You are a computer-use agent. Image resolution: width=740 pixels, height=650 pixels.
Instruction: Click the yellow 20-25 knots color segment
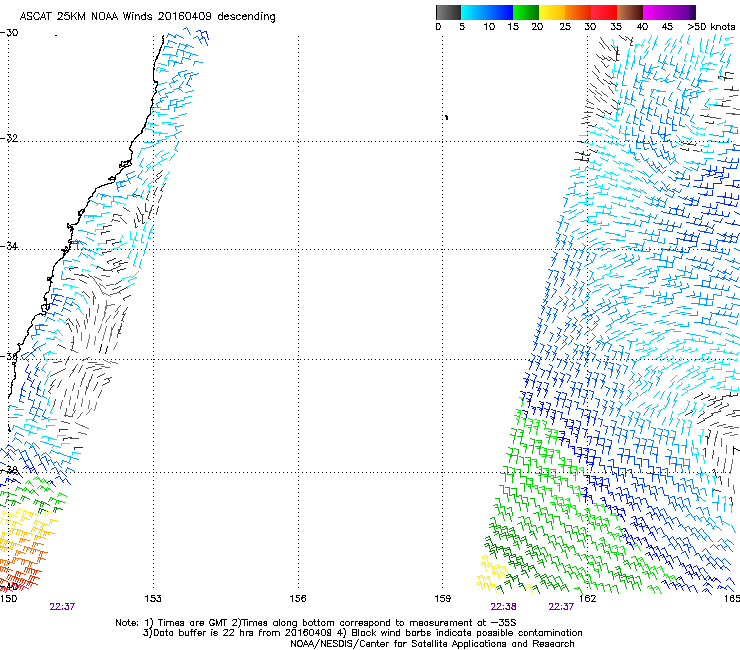[552, 12]
